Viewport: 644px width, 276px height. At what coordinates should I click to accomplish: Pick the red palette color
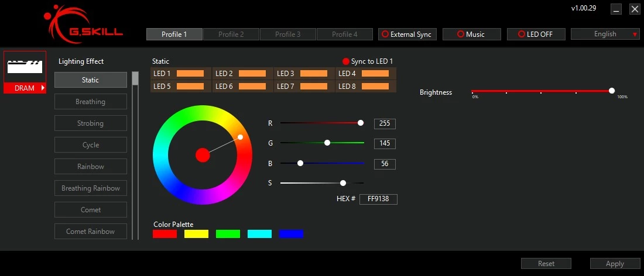(x=165, y=234)
